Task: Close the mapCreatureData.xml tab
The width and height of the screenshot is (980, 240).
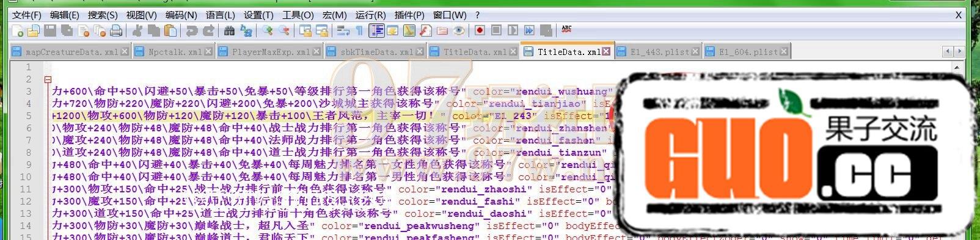Action: 125,52
